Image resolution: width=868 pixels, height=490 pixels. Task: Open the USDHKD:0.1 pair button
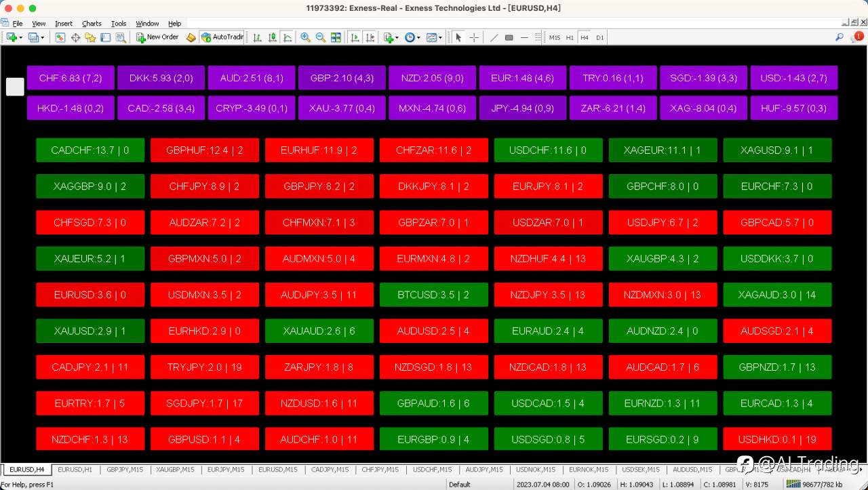click(778, 439)
